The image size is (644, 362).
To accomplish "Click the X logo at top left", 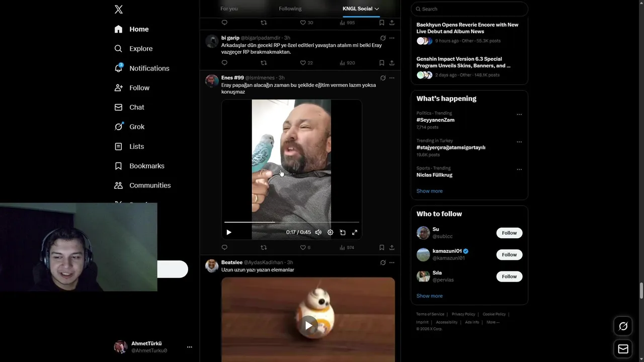I will (x=119, y=10).
